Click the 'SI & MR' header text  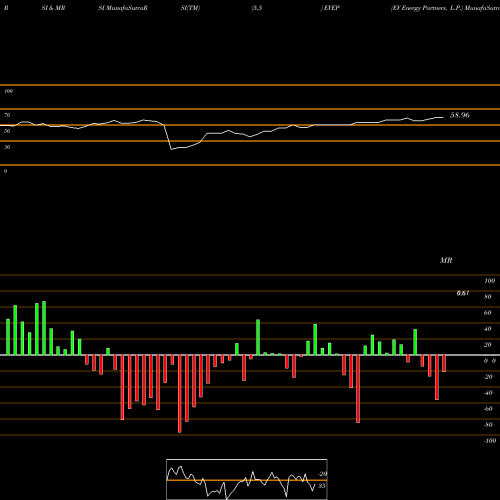[x=53, y=8]
